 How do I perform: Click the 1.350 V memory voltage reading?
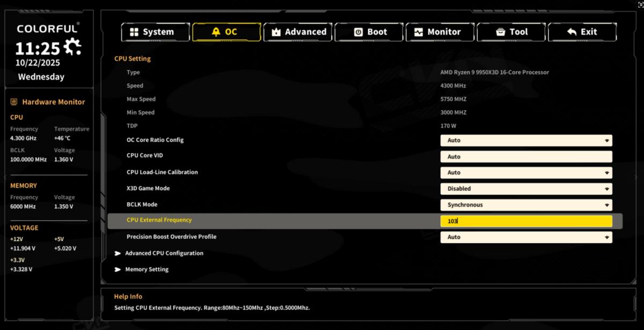pos(64,207)
